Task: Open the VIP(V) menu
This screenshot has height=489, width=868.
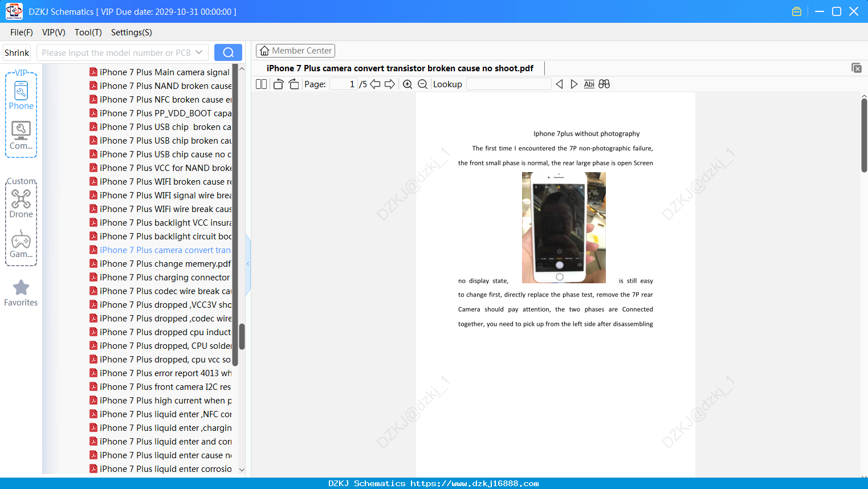Action: coord(54,32)
